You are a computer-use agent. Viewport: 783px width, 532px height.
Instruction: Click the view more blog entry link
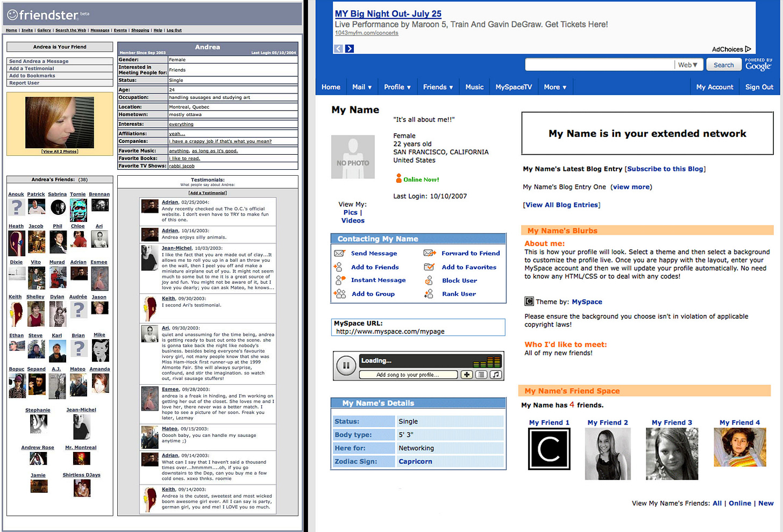[631, 186]
